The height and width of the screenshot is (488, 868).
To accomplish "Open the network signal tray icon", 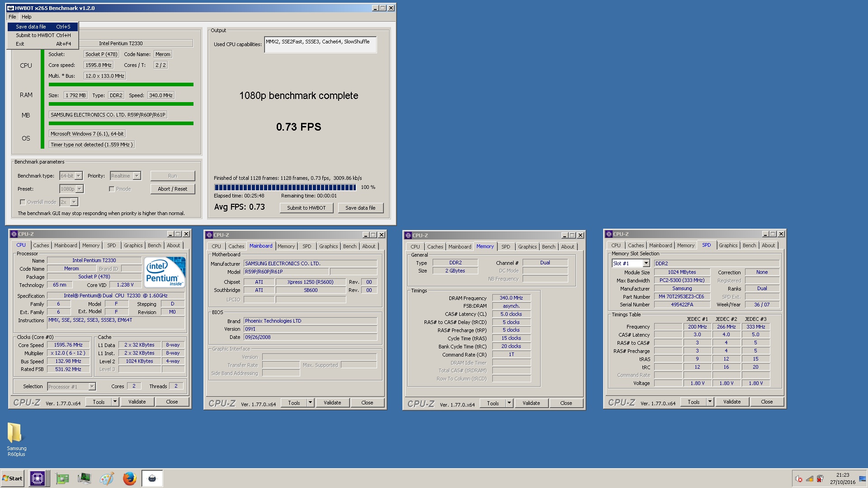I will 810,479.
